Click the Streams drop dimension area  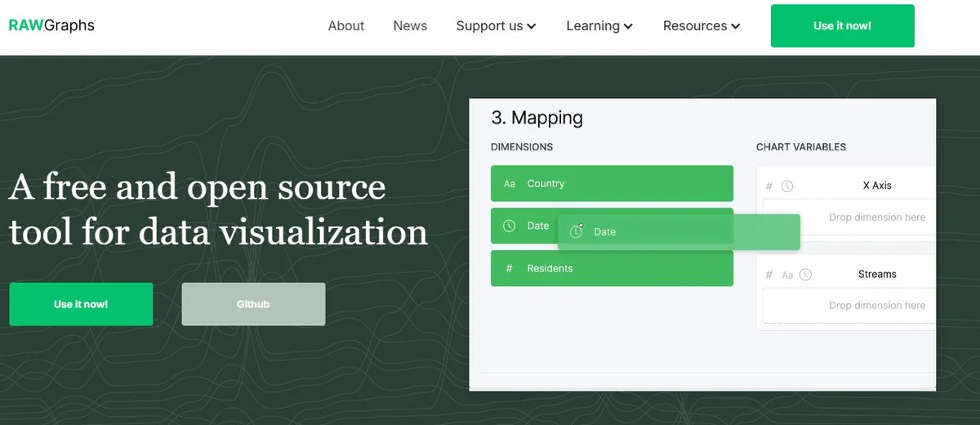point(849,306)
